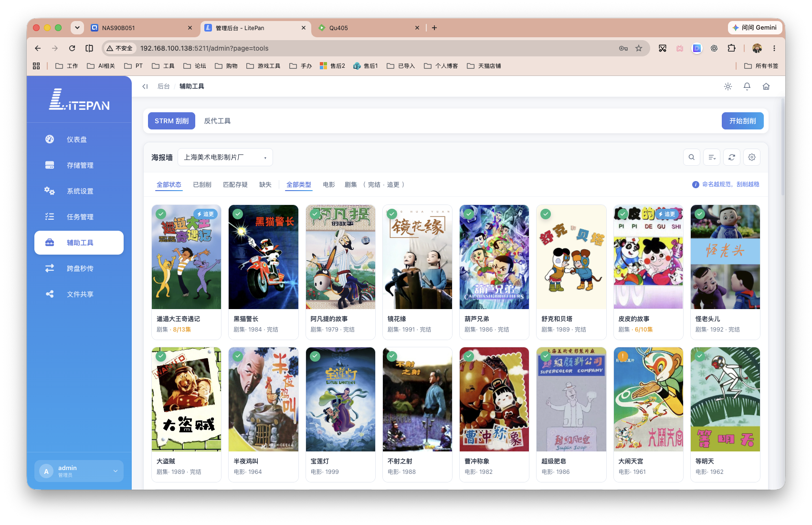Screen dimensions: 812x525
Task: Open the 天猫店铺 bookmarks folder
Action: pyautogui.click(x=484, y=66)
